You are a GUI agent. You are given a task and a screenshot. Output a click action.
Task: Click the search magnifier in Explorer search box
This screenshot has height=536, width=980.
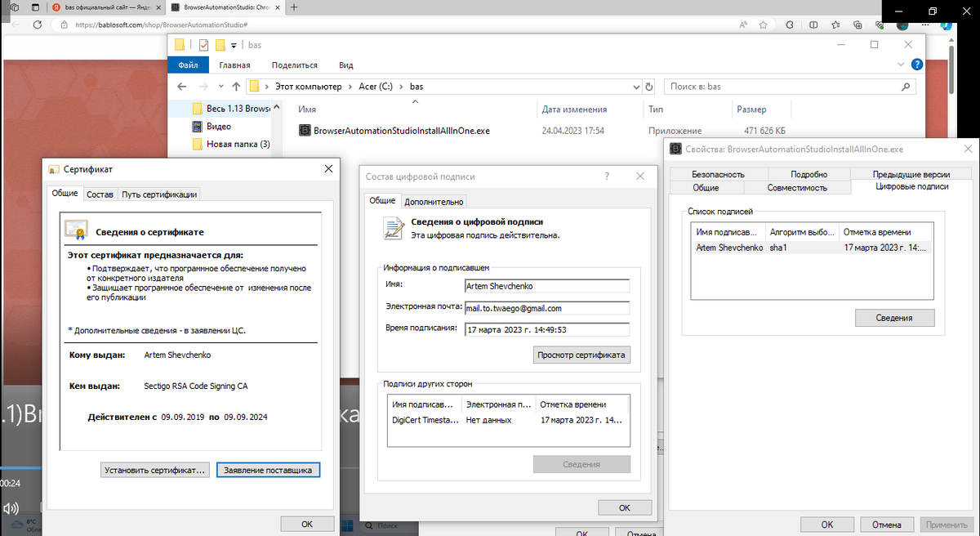[x=906, y=86]
